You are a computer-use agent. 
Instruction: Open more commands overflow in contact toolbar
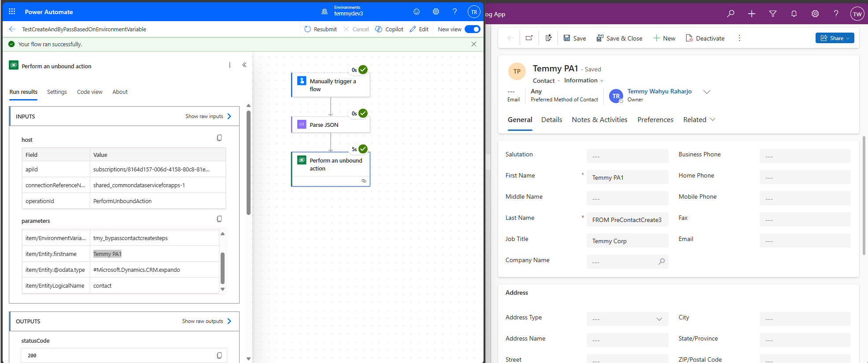point(739,38)
